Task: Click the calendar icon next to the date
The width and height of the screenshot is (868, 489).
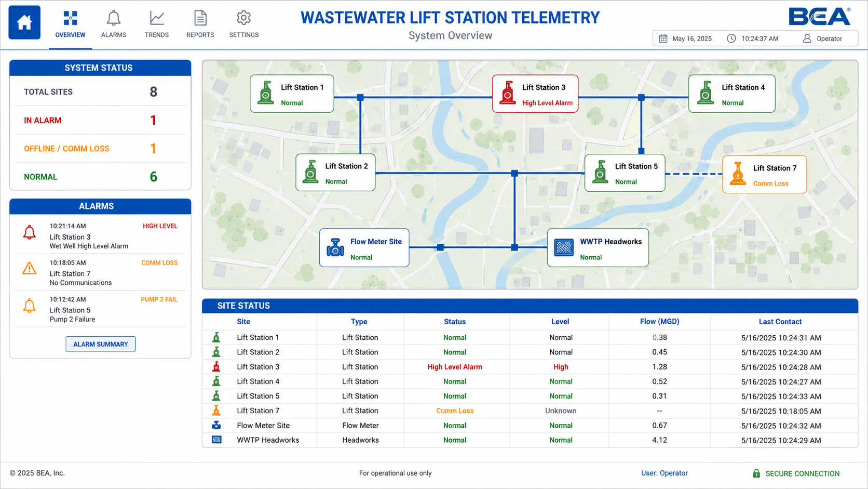Action: point(663,38)
